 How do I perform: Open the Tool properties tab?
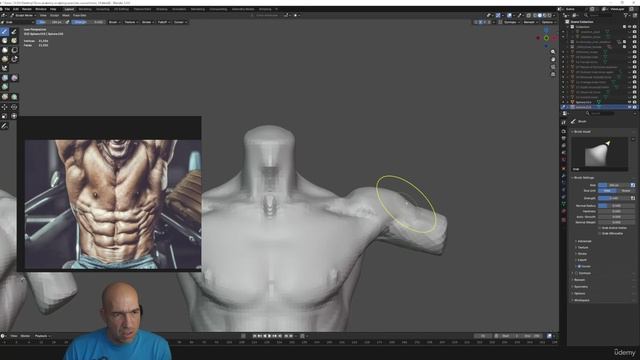pos(564,122)
